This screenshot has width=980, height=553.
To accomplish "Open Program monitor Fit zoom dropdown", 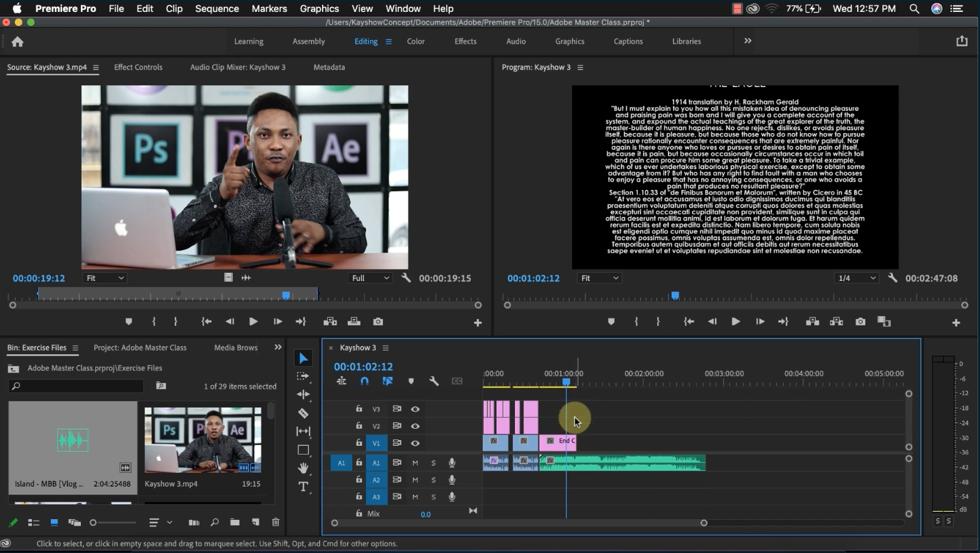I will coord(599,278).
